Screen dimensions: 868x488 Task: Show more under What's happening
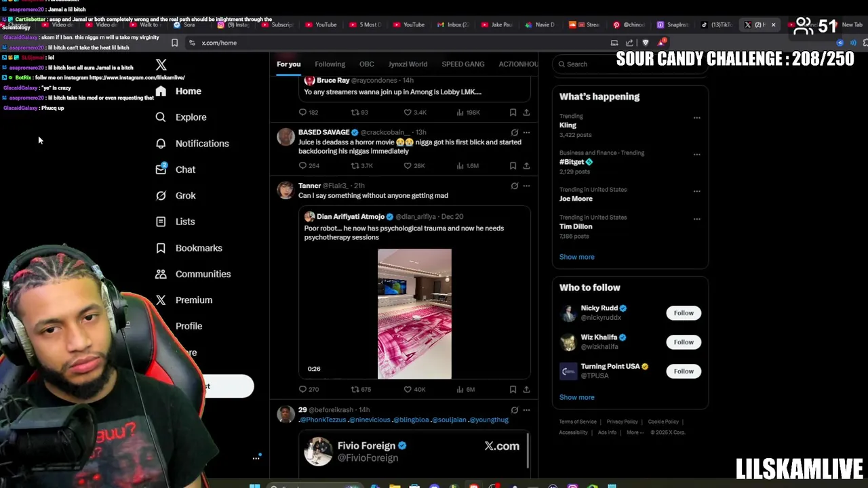(576, 257)
